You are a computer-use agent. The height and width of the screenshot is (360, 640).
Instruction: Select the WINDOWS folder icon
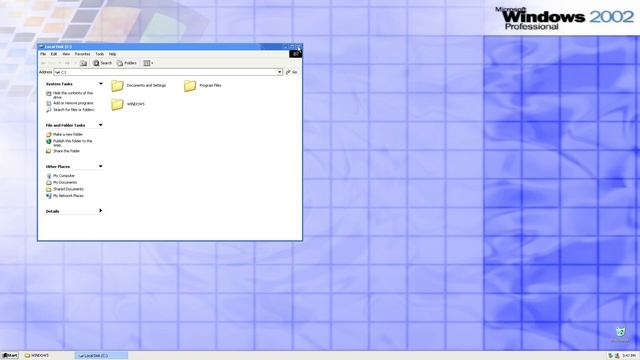117,104
